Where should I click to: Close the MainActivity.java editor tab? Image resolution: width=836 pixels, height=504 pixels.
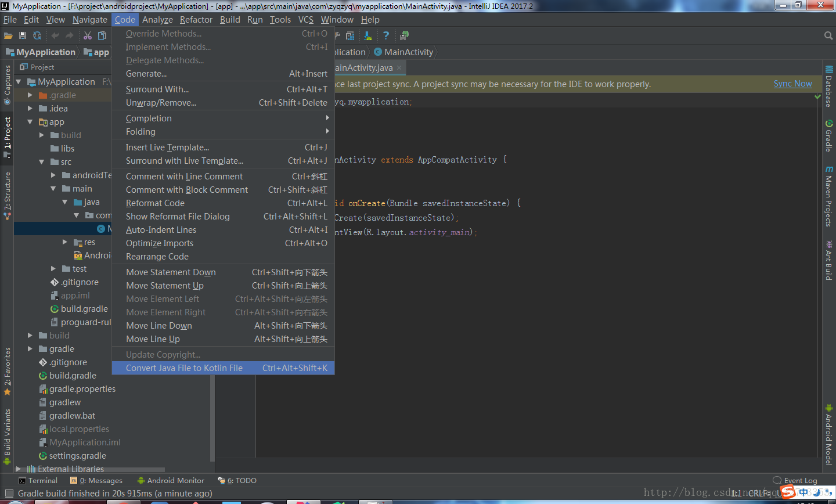point(399,68)
